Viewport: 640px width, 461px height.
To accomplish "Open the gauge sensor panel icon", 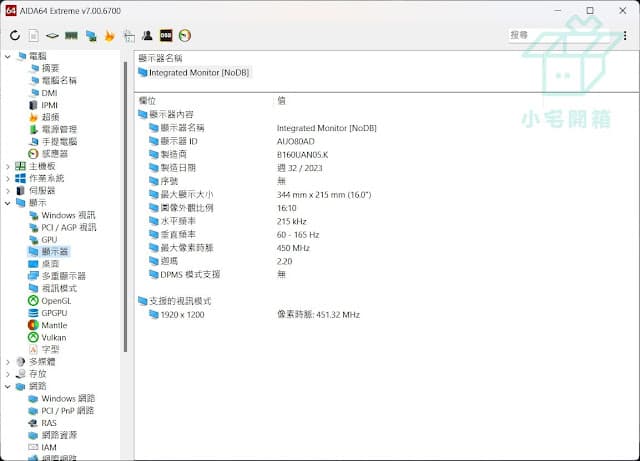I will pos(185,36).
